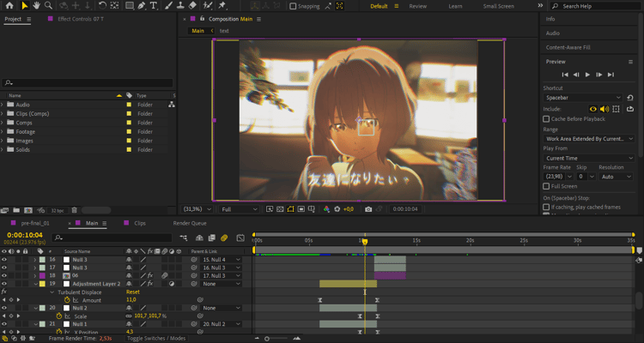Enable the Snapping checkbox

pos(293,6)
